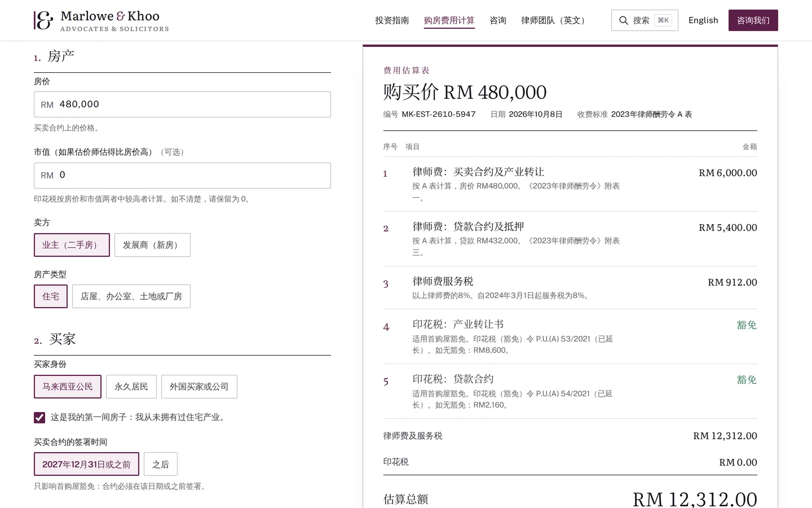Open the 购房费用计算 nav tab

(x=449, y=20)
